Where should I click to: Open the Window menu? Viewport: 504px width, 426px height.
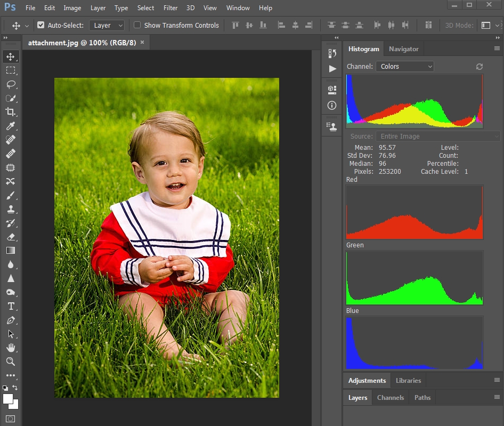click(x=238, y=7)
